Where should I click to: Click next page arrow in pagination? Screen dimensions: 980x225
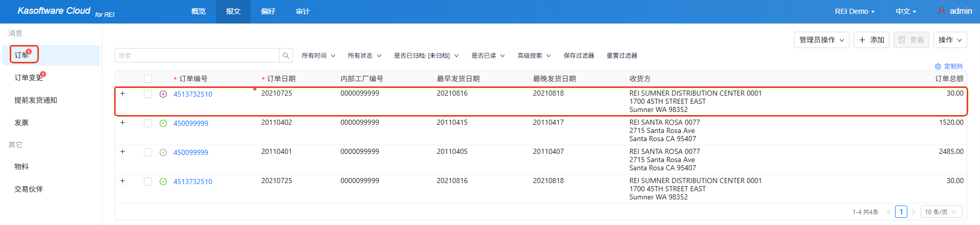point(913,212)
